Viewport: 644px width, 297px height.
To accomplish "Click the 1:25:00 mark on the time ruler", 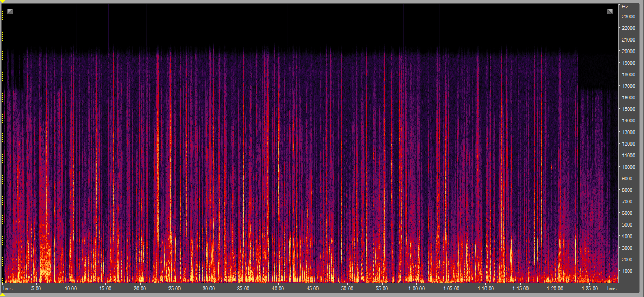I will point(589,289).
